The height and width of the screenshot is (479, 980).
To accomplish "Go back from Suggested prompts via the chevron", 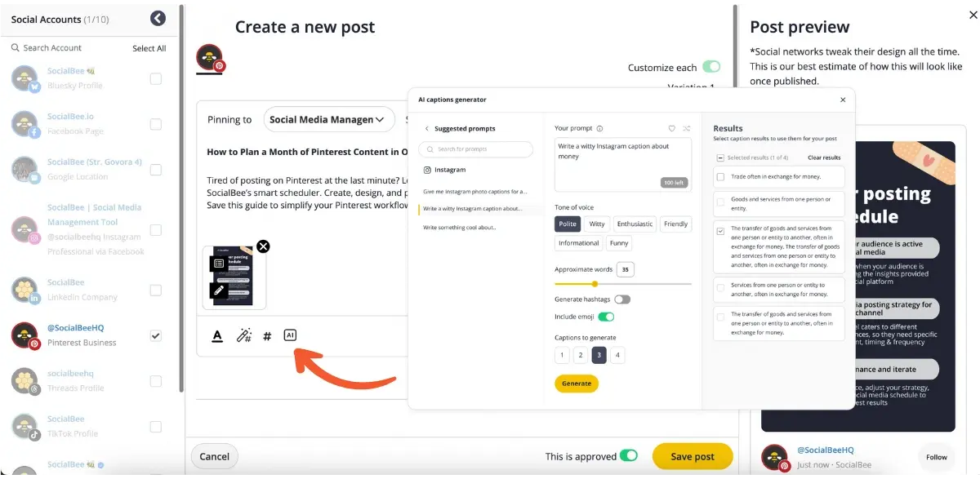I will coord(425,128).
